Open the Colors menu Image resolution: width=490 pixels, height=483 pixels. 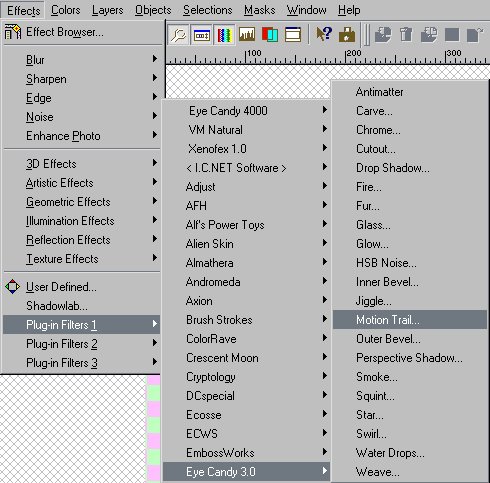(x=66, y=10)
